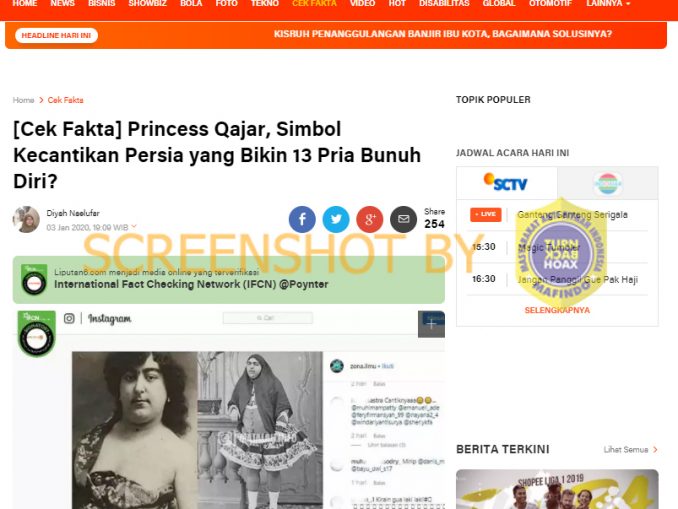Click the LIVE badge for Ganteng Ganteng Serigala

(x=486, y=214)
